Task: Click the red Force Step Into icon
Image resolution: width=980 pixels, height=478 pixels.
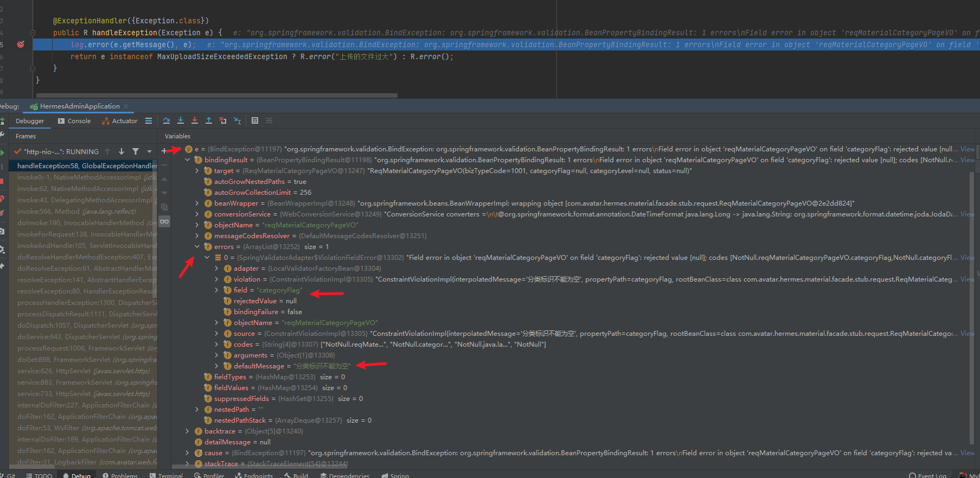Action: 195,120
